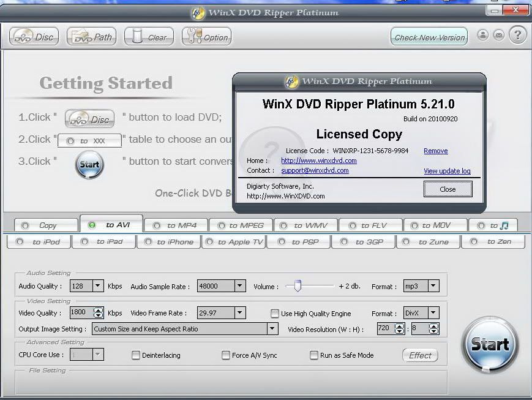The image size is (532, 400).
Task: Open the http://www.winxdvd.com home link
Action: (318, 160)
